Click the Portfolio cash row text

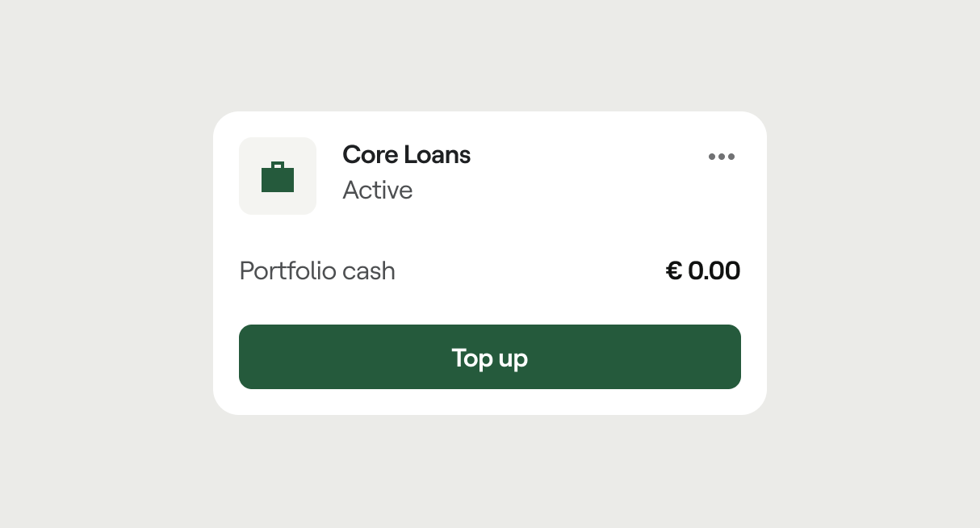[317, 270]
